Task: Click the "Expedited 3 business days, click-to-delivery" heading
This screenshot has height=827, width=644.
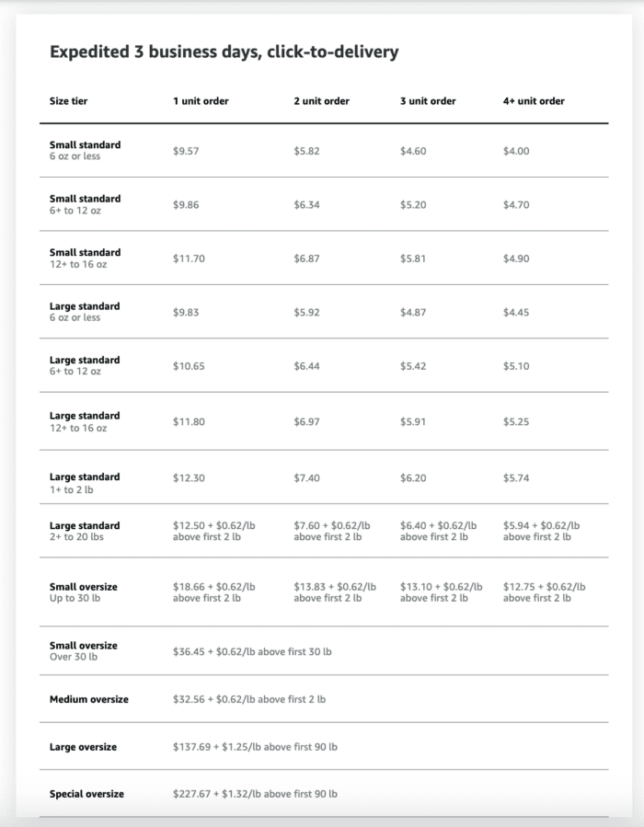Action: coord(224,52)
